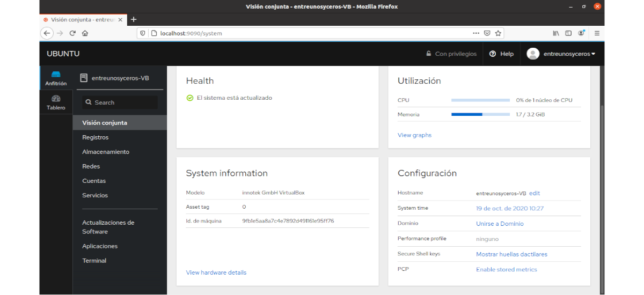Reload the page with the refresh icon
The height and width of the screenshot is (295, 644).
(72, 33)
